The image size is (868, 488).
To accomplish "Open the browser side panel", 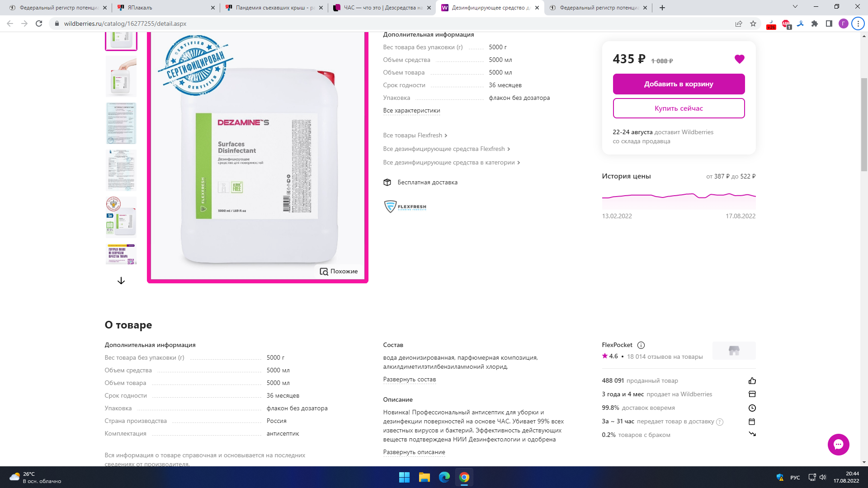I will pyautogui.click(x=829, y=23).
